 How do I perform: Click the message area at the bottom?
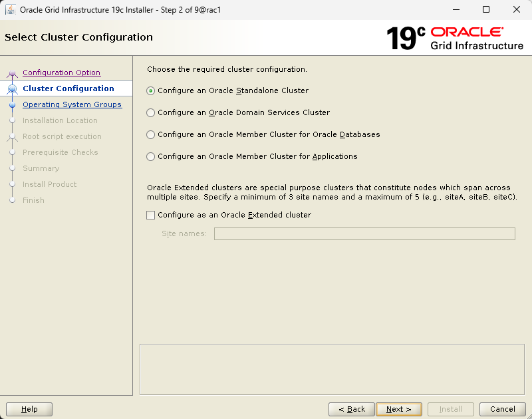point(332,370)
